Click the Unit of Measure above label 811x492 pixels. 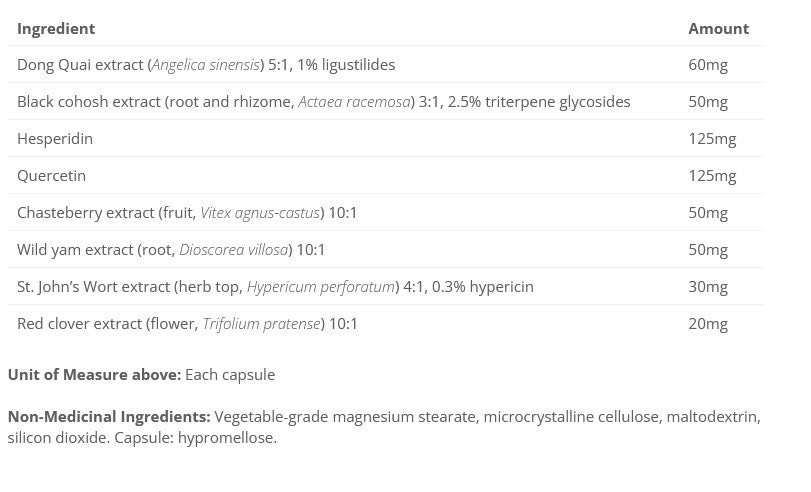tap(94, 375)
